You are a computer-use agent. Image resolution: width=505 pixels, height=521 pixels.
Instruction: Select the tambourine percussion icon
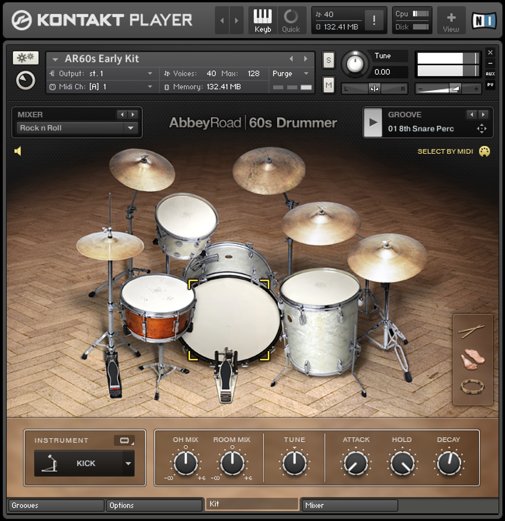coord(472,387)
